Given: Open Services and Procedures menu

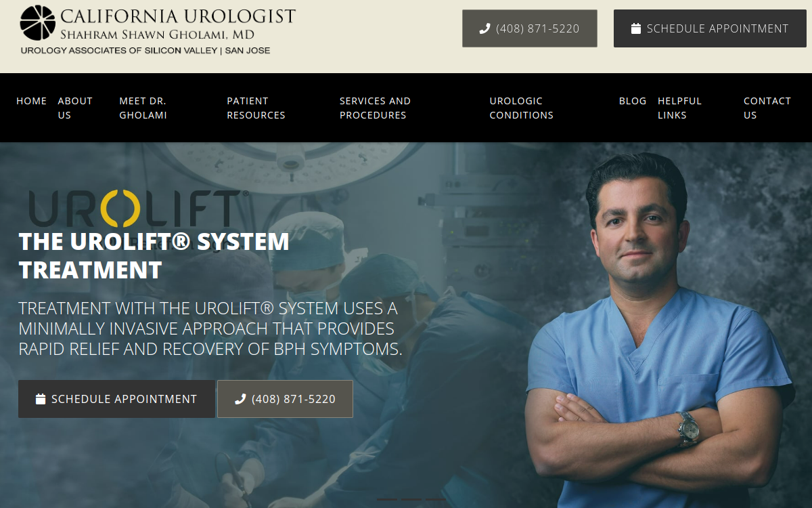Looking at the screenshot, I should [x=375, y=108].
